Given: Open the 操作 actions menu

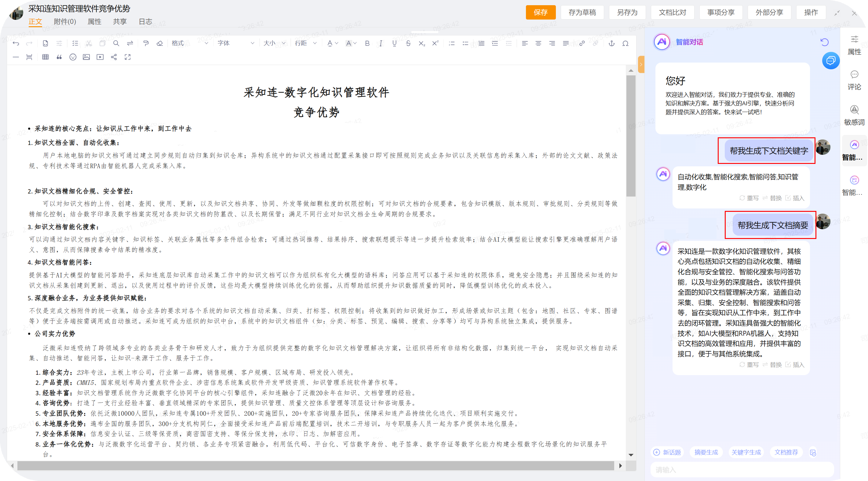Looking at the screenshot, I should (x=811, y=13).
